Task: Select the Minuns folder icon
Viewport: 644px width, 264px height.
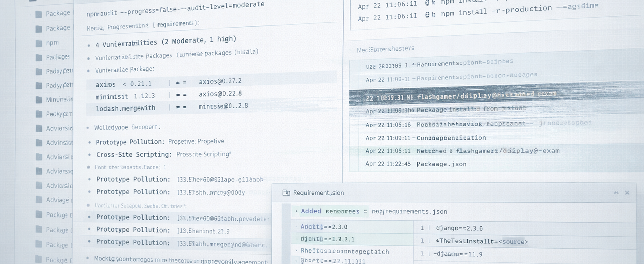Action: coord(39,100)
